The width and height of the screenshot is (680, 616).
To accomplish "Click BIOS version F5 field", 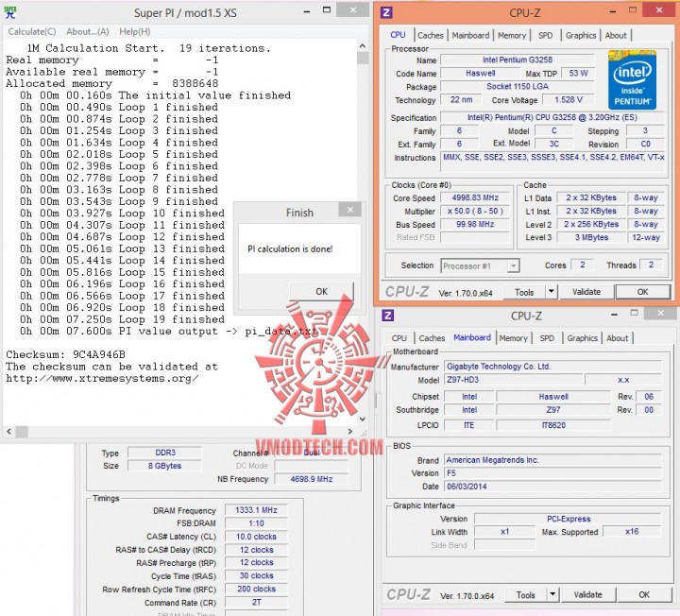I will [x=552, y=473].
